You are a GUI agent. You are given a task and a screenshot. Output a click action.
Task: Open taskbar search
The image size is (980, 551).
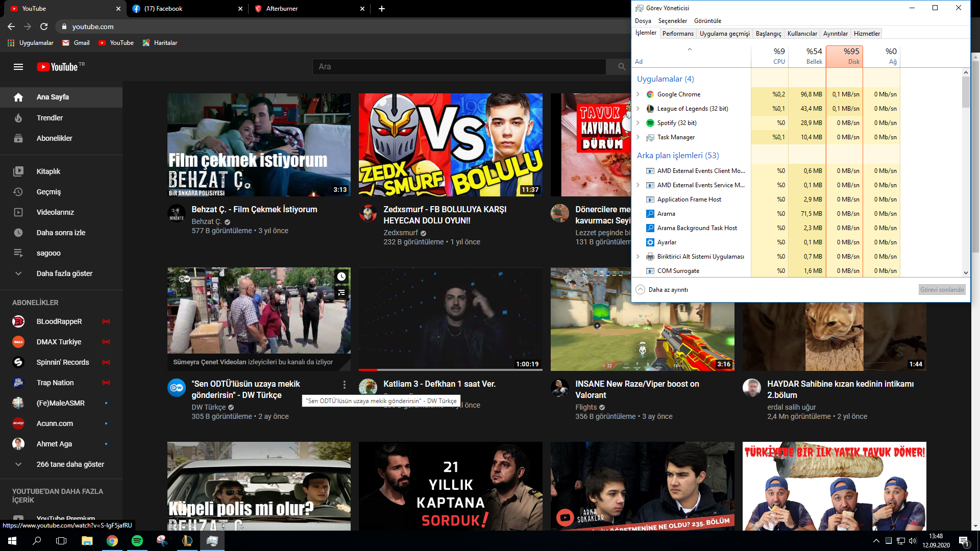pos(37,541)
